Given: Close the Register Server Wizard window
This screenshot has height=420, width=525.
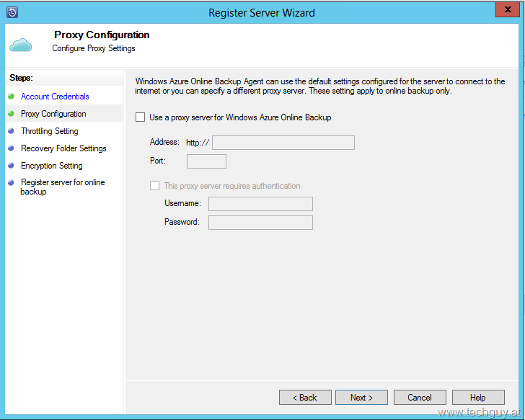Looking at the screenshot, I should pos(508,9).
